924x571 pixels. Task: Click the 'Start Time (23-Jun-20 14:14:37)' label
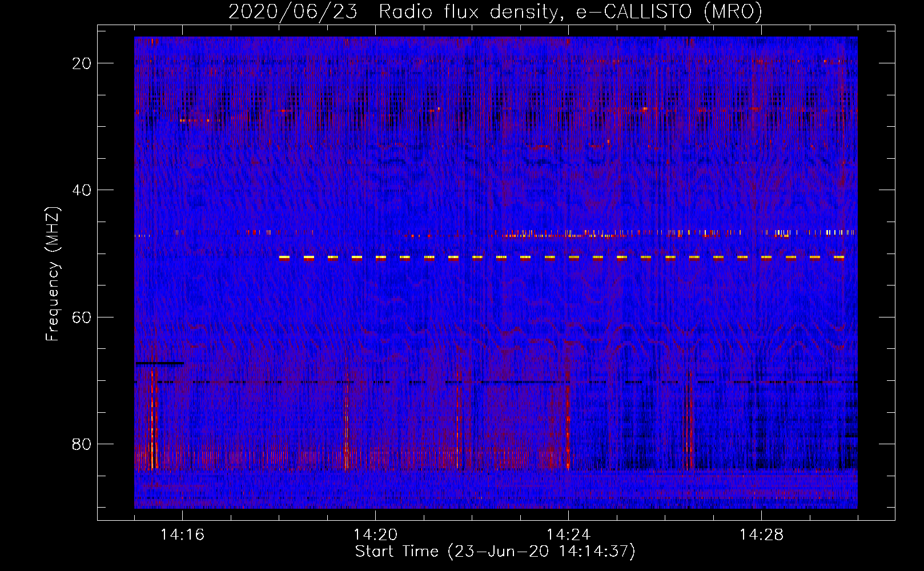[x=495, y=552]
